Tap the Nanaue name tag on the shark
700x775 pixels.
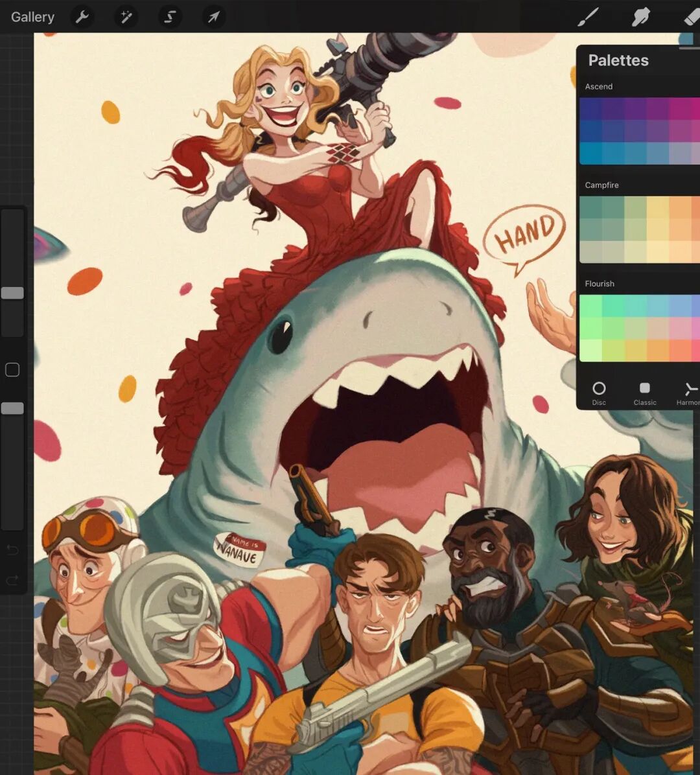240,549
